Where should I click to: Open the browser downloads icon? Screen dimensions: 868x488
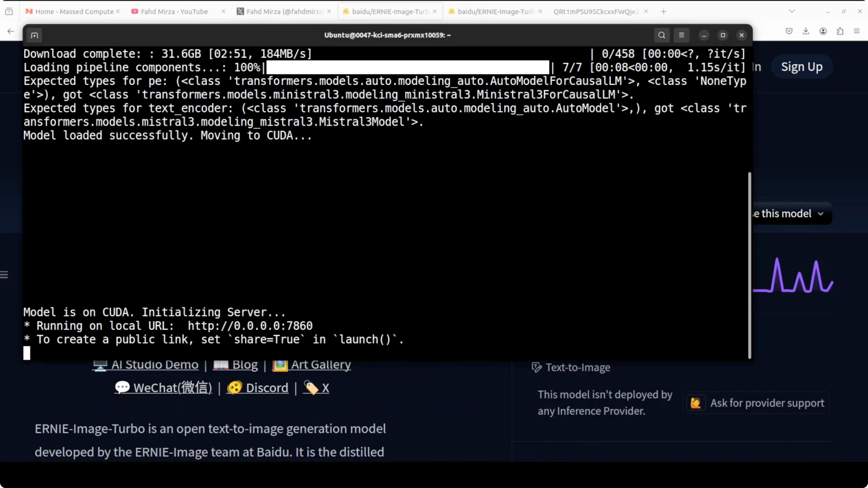[806, 31]
